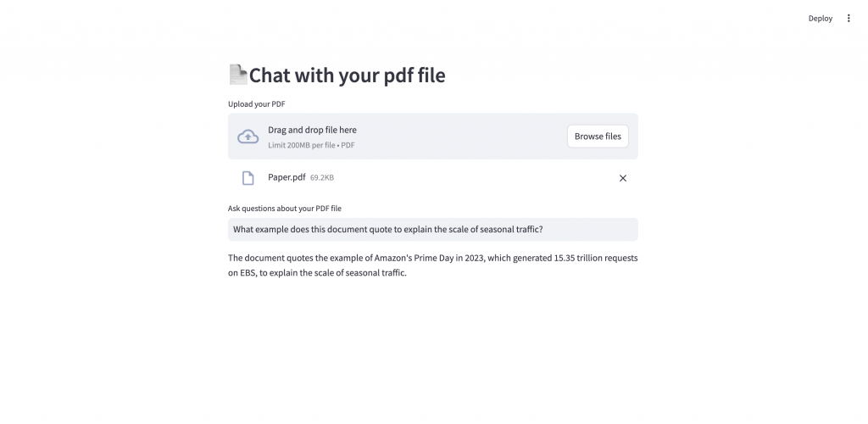Click the answer's second line starting 'on EBS'

point(317,273)
